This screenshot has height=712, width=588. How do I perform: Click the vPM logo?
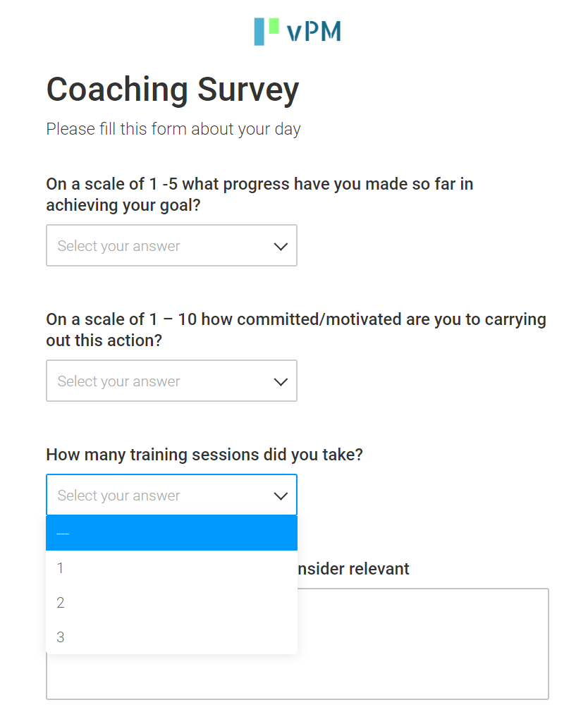[x=296, y=32]
